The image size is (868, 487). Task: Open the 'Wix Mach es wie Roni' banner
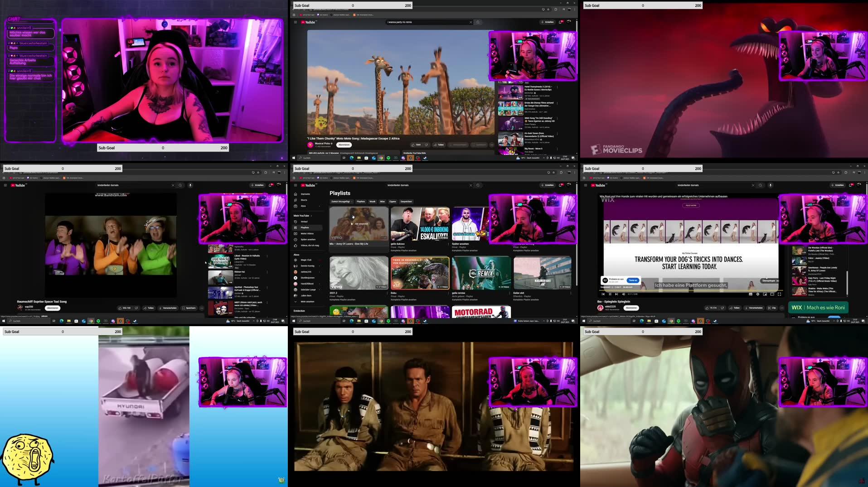(818, 308)
